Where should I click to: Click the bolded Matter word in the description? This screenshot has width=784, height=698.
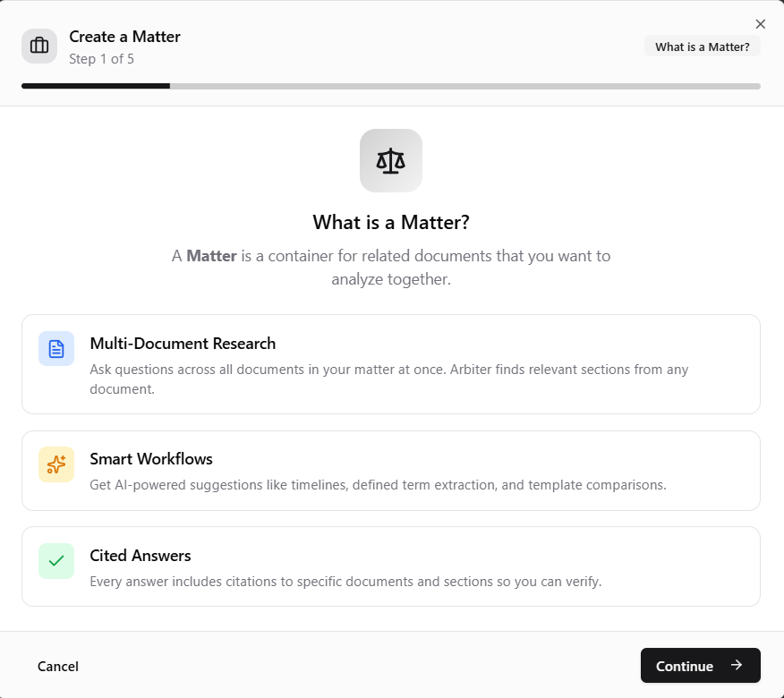click(x=211, y=256)
